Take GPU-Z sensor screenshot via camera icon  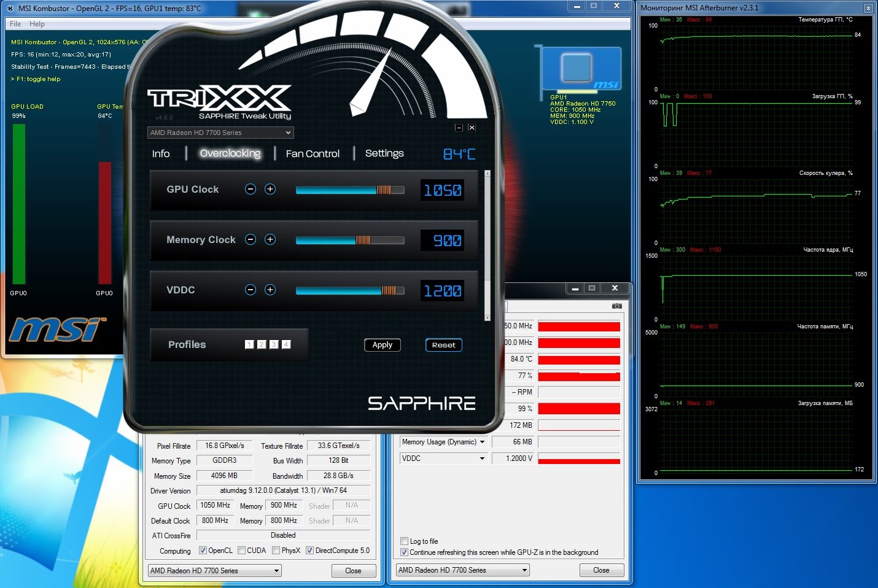(617, 306)
